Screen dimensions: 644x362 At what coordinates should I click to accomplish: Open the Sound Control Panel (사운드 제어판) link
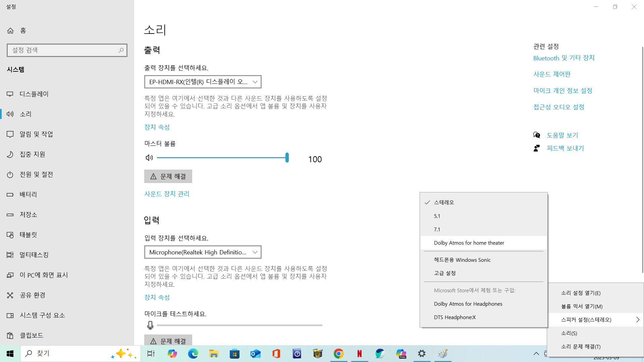coord(552,74)
